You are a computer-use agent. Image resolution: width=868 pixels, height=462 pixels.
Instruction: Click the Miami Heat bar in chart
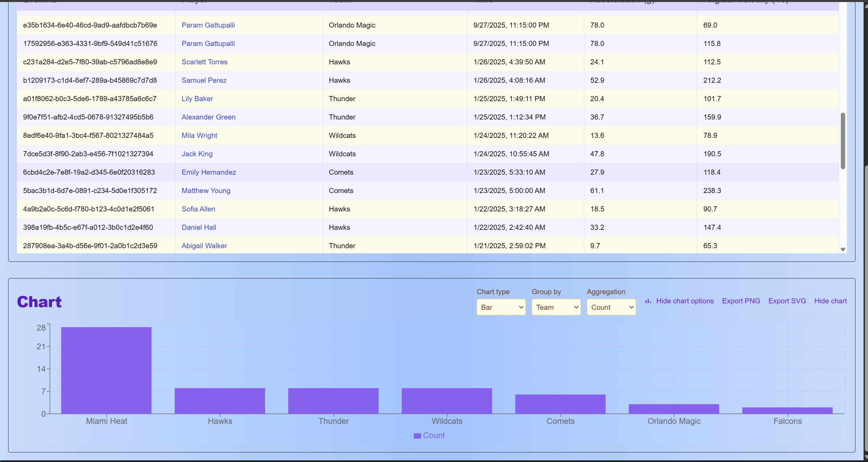[x=106, y=370]
